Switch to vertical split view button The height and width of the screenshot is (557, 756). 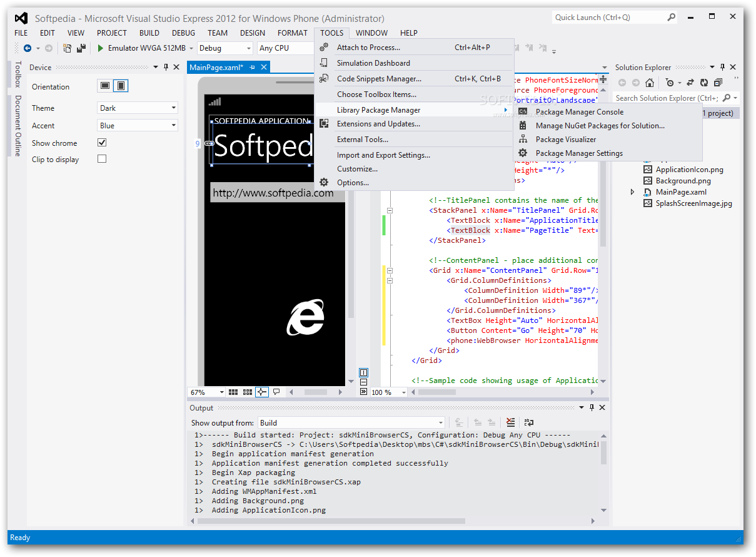tap(364, 372)
